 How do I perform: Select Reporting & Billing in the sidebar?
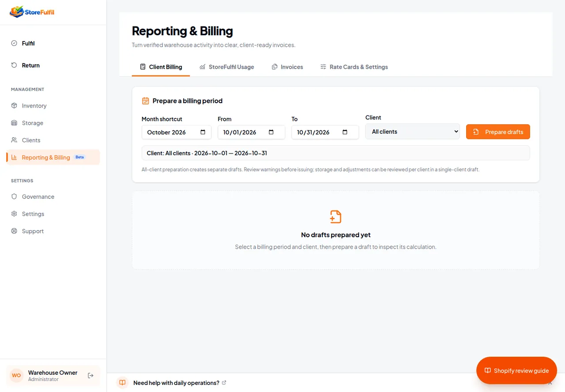click(53, 157)
